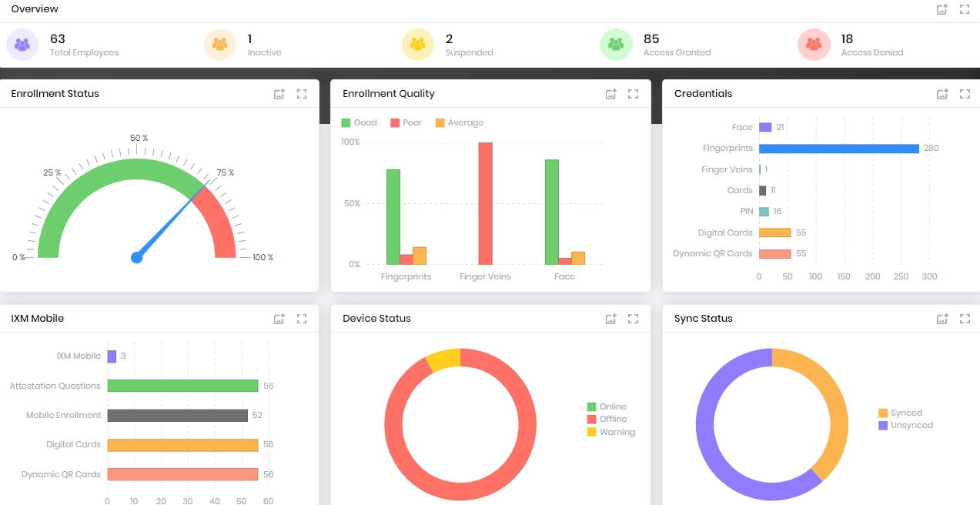Expand IXM Mobile panel to fullscreen

[302, 319]
